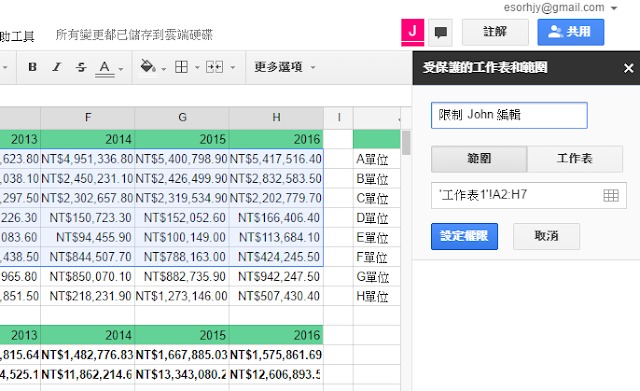Select cell NT$507,430.40
The height and width of the screenshot is (391, 640).
pos(276,296)
